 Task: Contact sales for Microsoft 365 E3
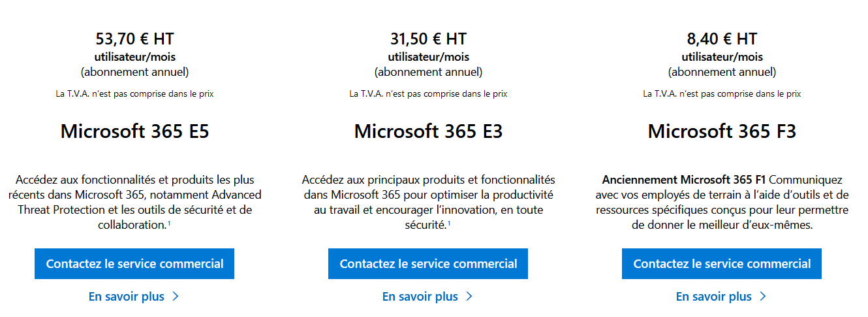428,264
